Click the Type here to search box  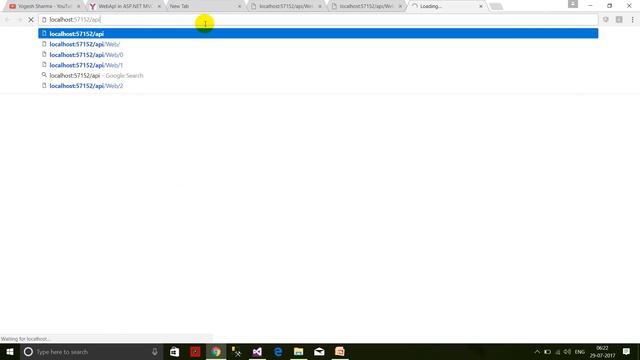pyautogui.click(x=91, y=351)
